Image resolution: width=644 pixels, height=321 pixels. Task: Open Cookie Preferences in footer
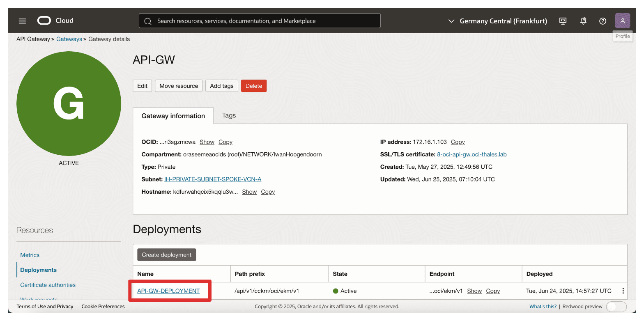click(103, 307)
